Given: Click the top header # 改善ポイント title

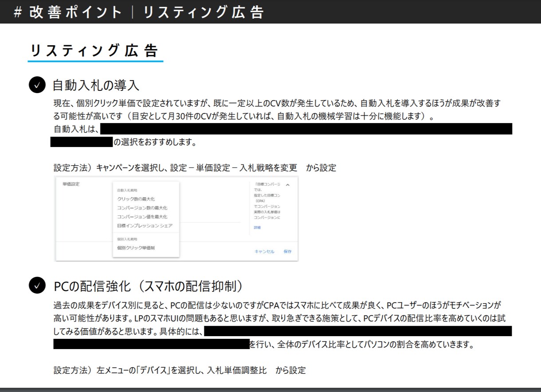Looking at the screenshot, I should 139,12.
